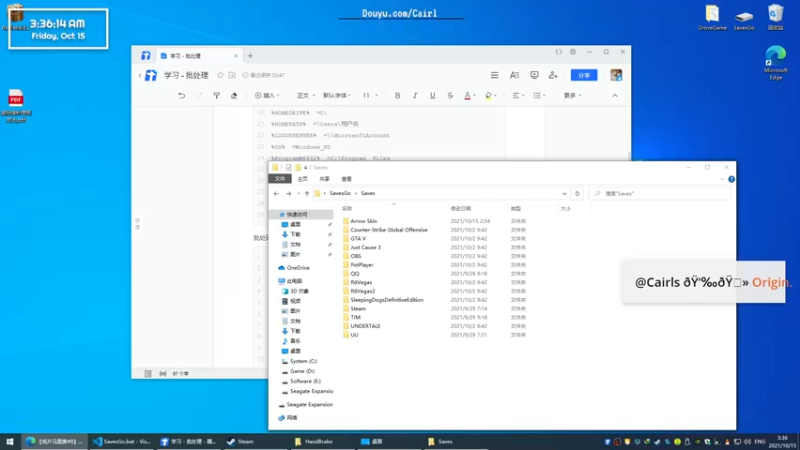Open the SavesGo desktop shortcut
Viewport: 800px width, 450px height.
744,18
